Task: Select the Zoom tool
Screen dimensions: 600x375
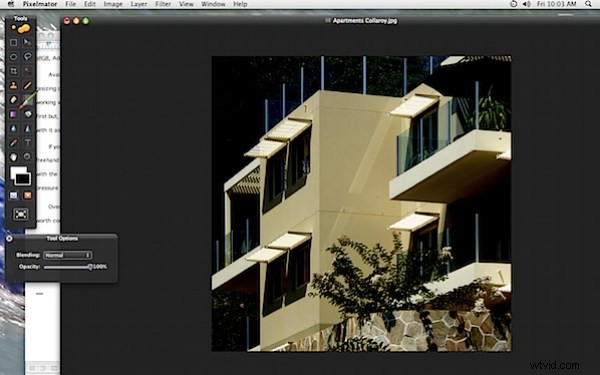Action: pos(28,157)
